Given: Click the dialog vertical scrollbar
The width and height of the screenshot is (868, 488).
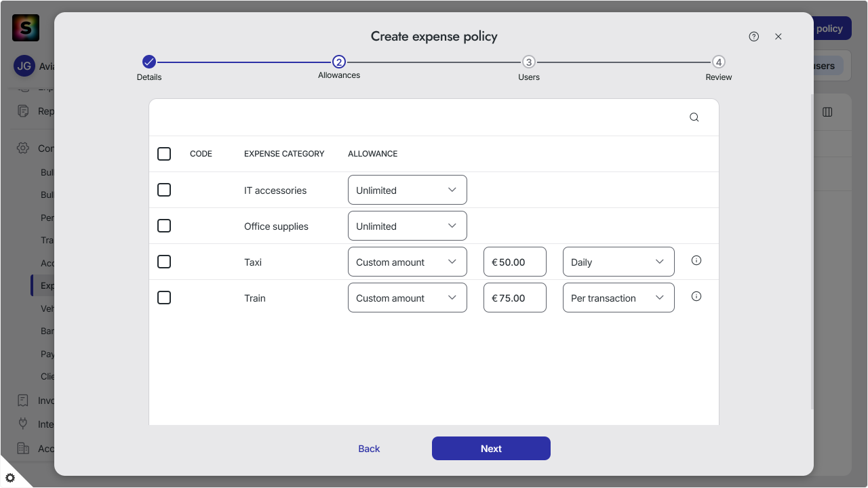Looking at the screenshot, I should coord(812,251).
